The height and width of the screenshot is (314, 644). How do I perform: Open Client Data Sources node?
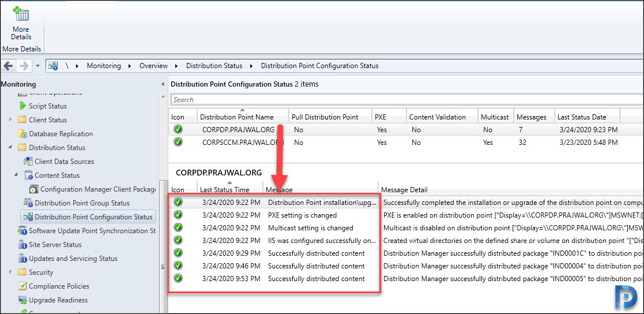[x=65, y=162]
